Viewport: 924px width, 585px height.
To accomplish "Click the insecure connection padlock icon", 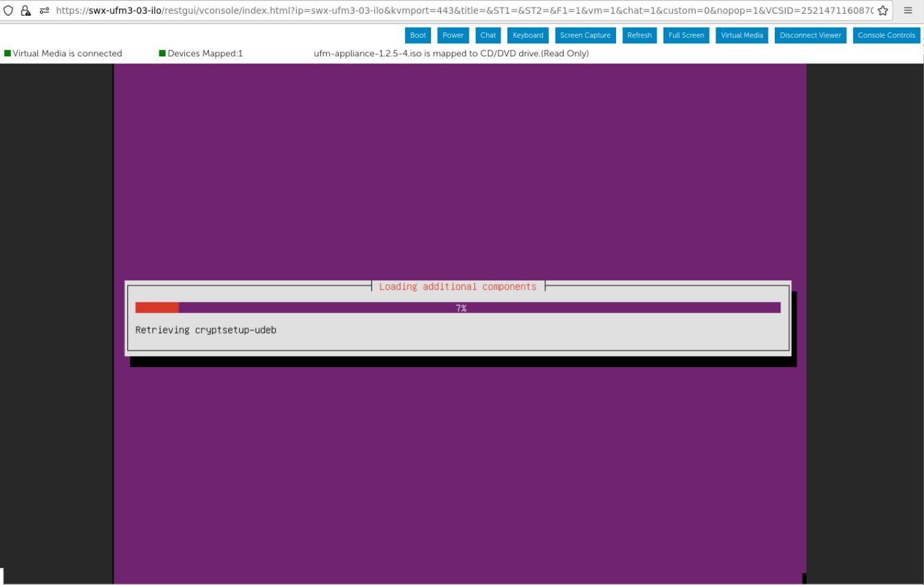I will click(26, 10).
